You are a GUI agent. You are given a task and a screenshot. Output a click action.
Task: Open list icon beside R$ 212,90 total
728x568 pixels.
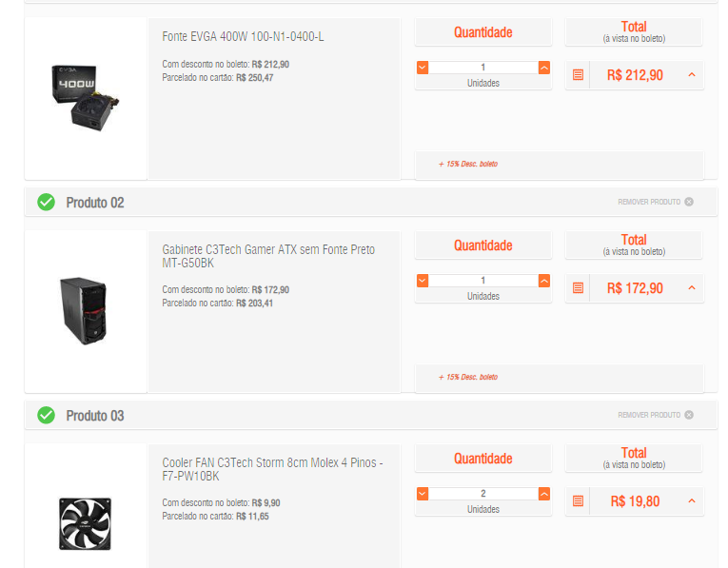[578, 75]
